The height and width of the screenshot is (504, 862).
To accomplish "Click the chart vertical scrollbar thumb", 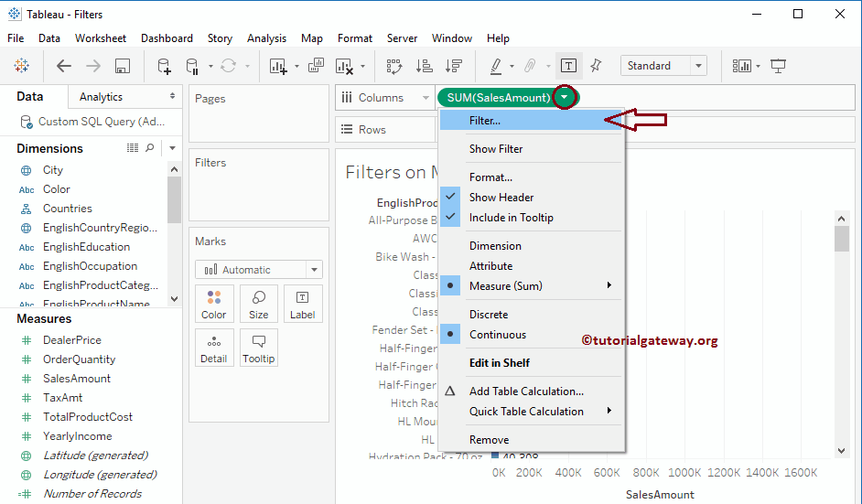I will [x=841, y=239].
